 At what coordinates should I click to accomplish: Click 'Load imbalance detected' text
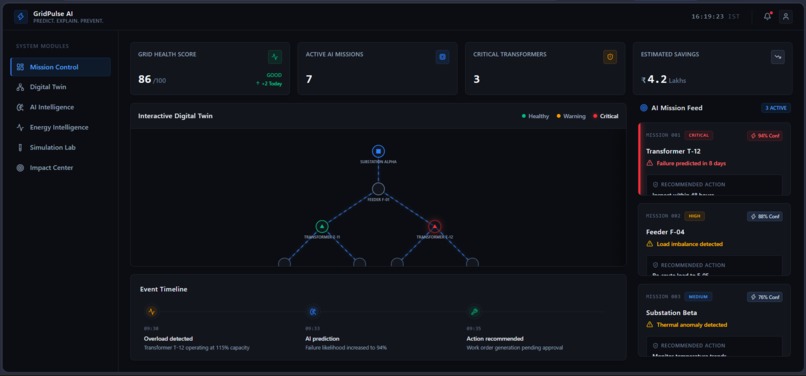click(689, 244)
